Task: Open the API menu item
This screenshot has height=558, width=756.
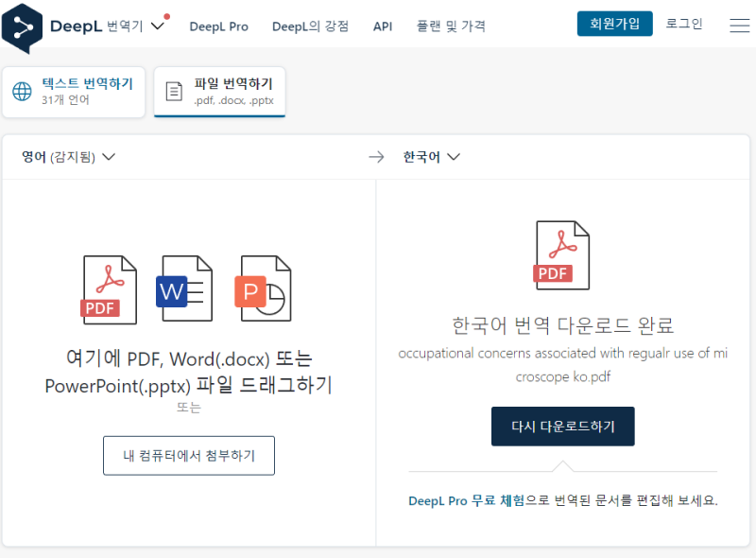Action: click(383, 26)
